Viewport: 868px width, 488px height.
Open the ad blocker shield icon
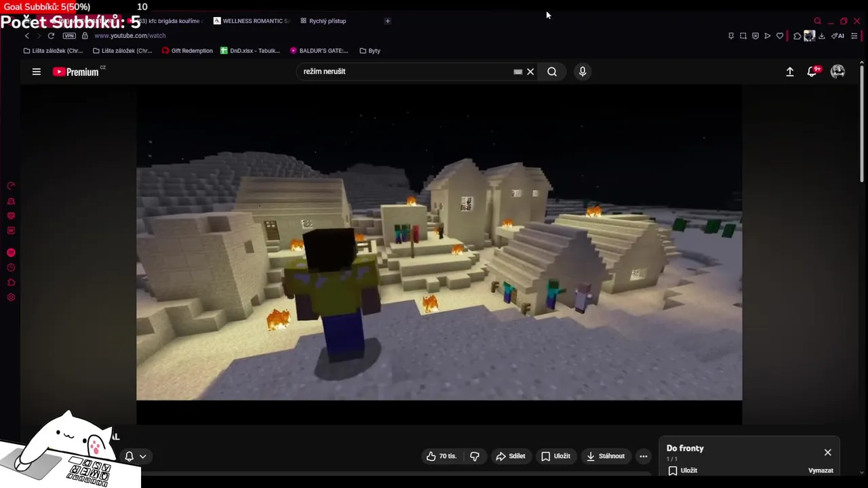click(755, 36)
